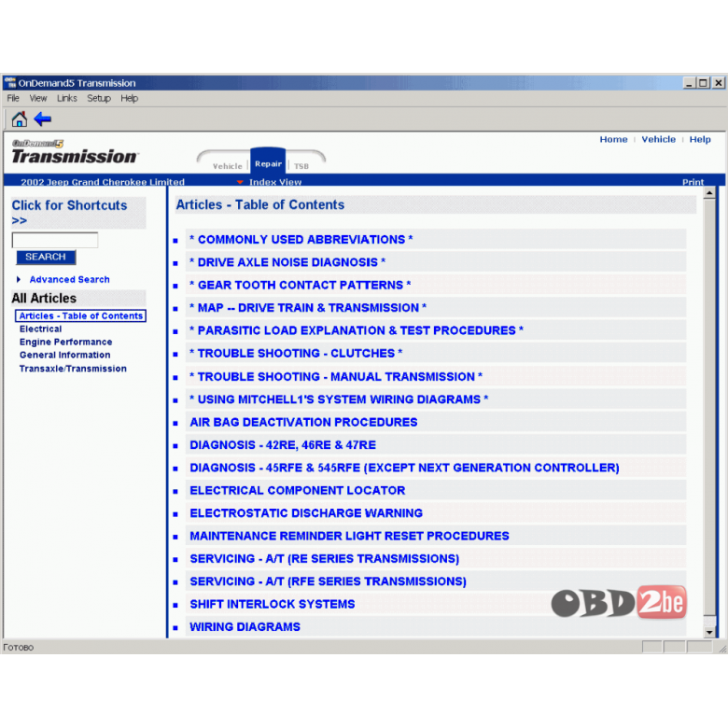Open Servicing - A/T (RE Series Transmissions)
The width and height of the screenshot is (728, 728).
pos(325,558)
